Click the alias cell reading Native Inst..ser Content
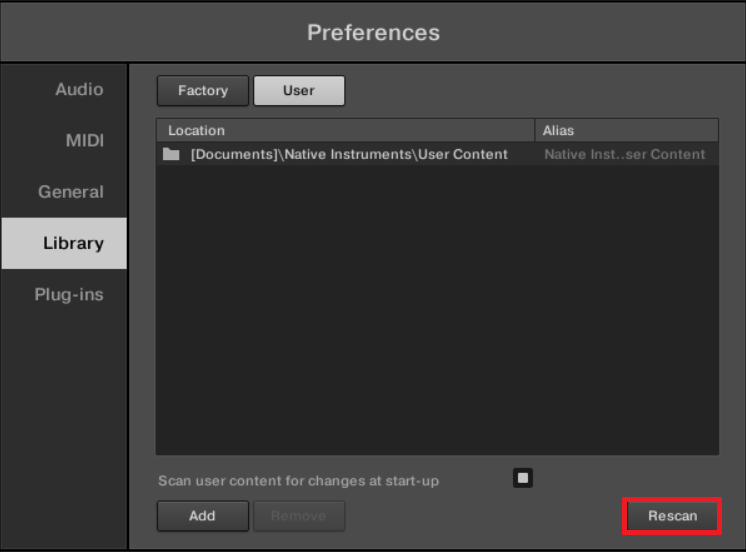Viewport: 746px width, 552px height. (x=625, y=155)
